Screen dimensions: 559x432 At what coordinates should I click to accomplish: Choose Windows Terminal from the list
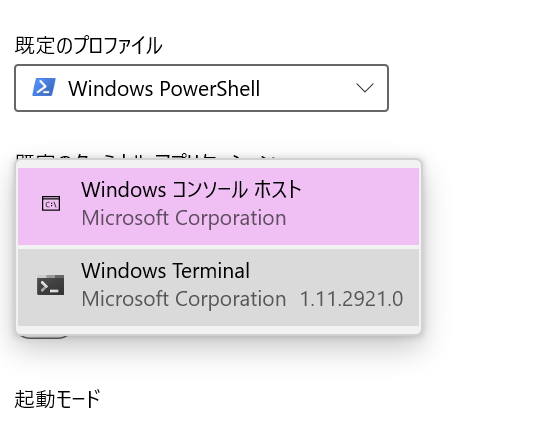[219, 287]
